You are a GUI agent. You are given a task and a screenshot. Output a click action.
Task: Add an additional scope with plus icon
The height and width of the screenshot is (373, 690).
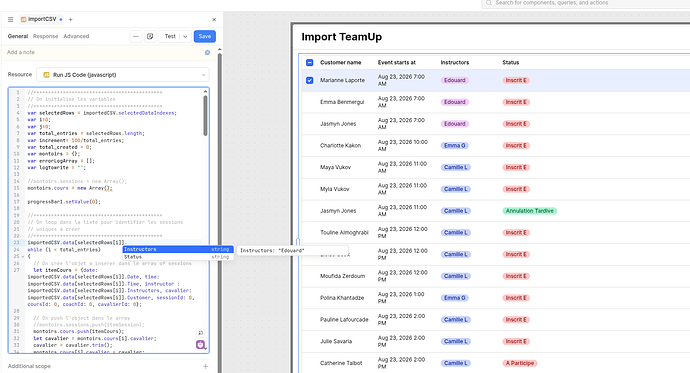coord(206,366)
